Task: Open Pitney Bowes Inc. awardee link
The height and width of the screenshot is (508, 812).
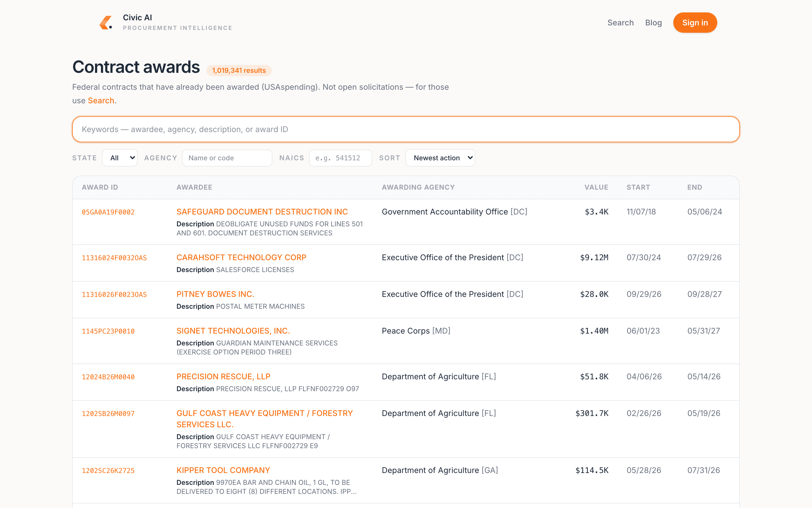Action: click(x=215, y=294)
